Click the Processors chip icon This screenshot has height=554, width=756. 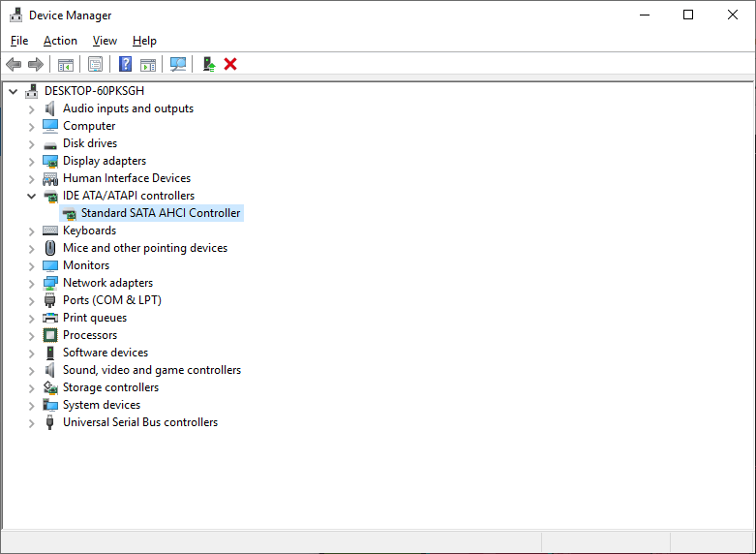[50, 335]
